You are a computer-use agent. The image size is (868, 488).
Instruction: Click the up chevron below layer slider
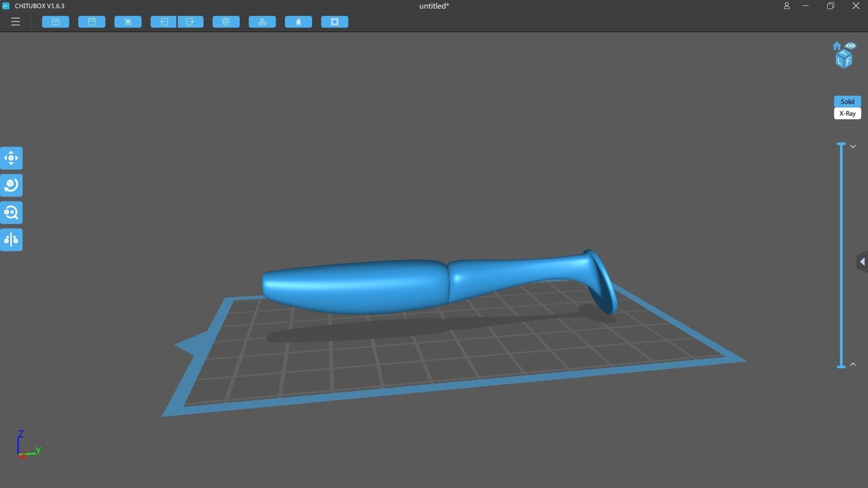click(853, 364)
